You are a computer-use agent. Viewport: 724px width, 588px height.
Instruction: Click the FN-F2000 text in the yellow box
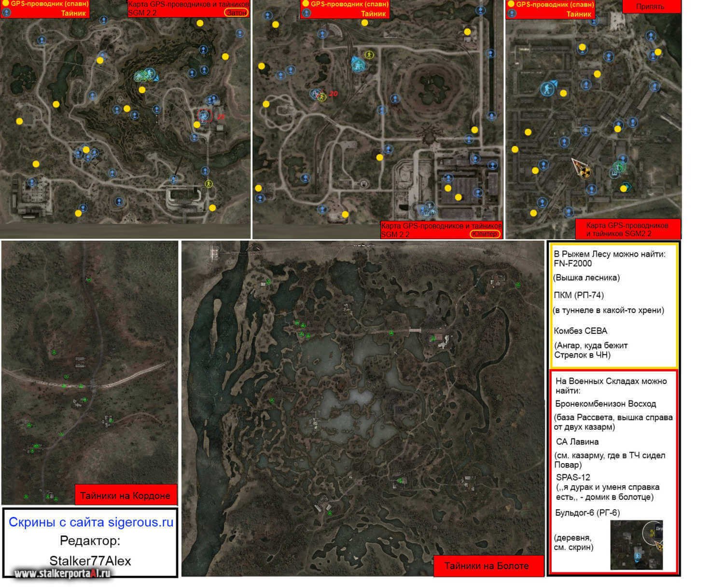[572, 263]
